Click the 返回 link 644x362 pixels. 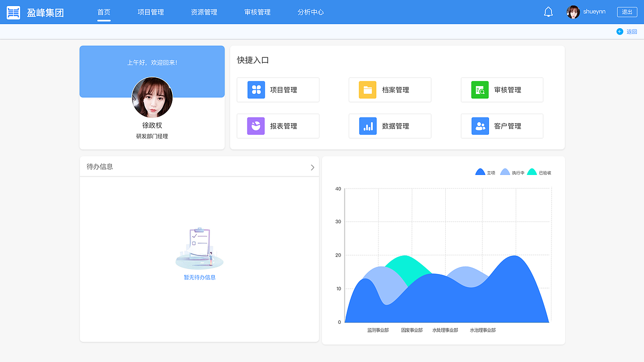click(x=632, y=31)
